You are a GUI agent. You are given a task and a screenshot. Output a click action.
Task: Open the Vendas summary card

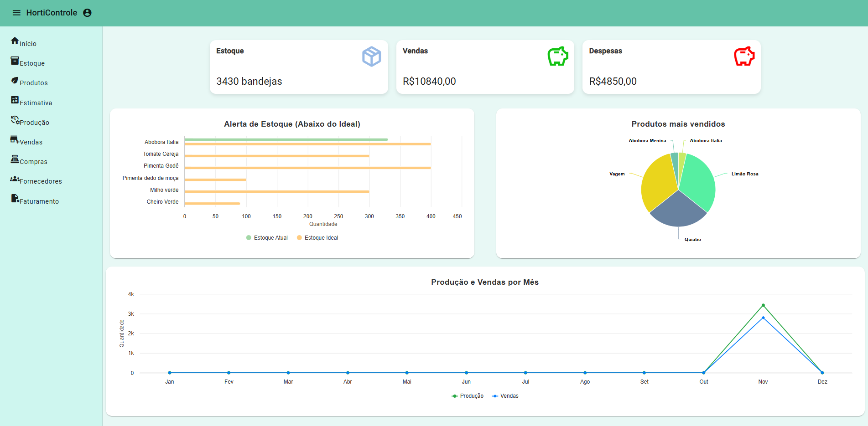485,67
